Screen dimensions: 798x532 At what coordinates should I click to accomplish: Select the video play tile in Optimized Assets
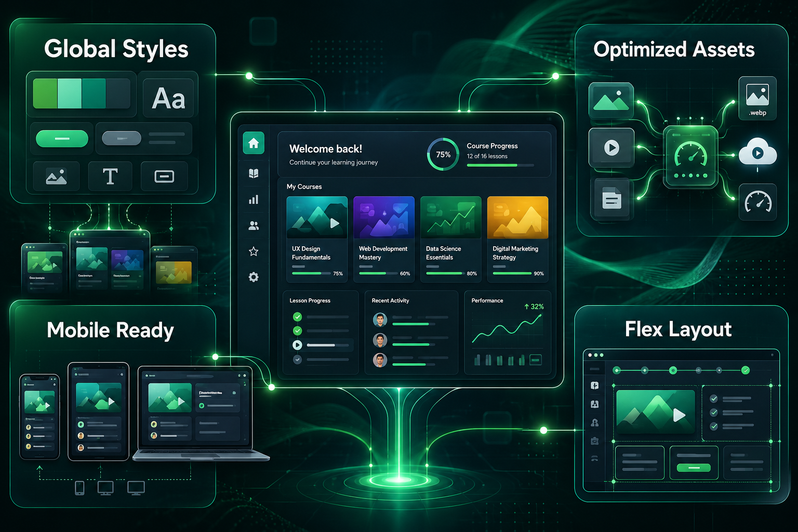tap(611, 148)
